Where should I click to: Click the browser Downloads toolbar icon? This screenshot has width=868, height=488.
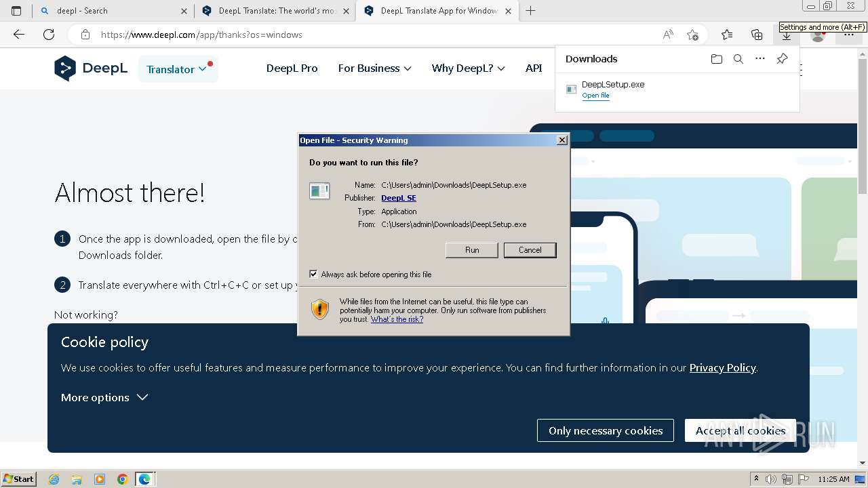pyautogui.click(x=787, y=36)
